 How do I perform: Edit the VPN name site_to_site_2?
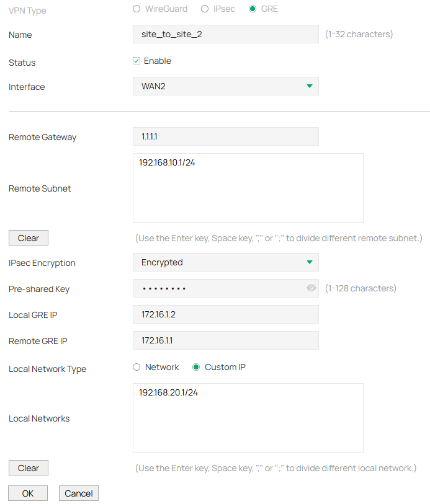(225, 34)
